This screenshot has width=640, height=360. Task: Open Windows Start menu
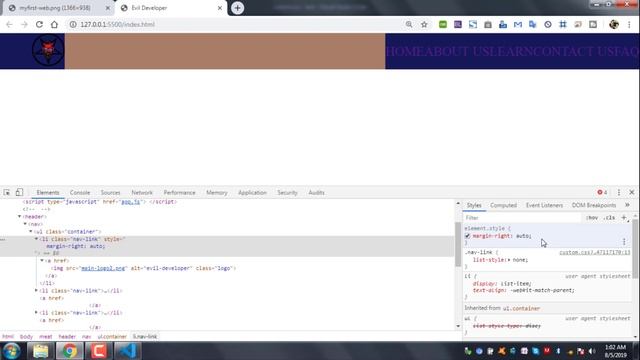[x=11, y=351]
